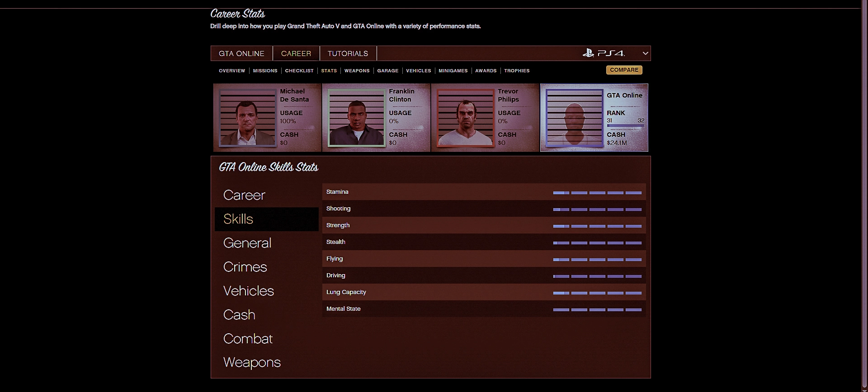Click the "Driving" skill label
Viewport: 868px width, 392px height.
click(x=336, y=275)
